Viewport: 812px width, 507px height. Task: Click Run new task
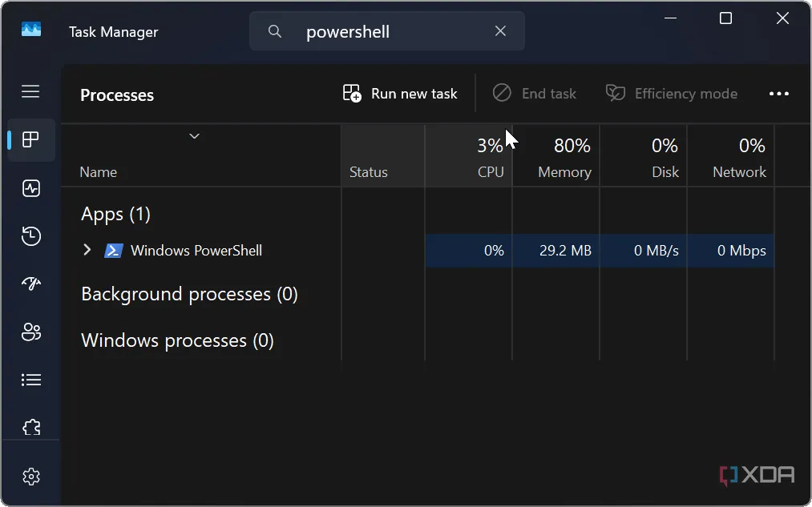pyautogui.click(x=400, y=94)
